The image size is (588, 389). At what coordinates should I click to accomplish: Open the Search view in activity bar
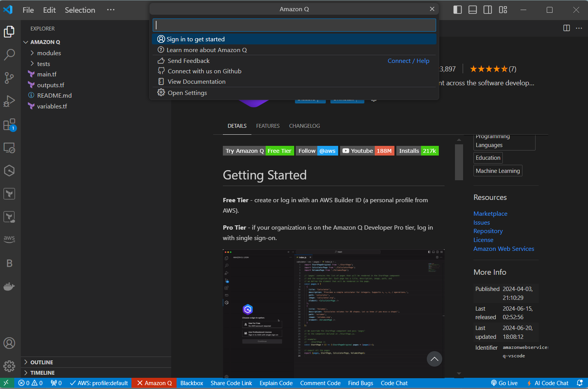9,54
